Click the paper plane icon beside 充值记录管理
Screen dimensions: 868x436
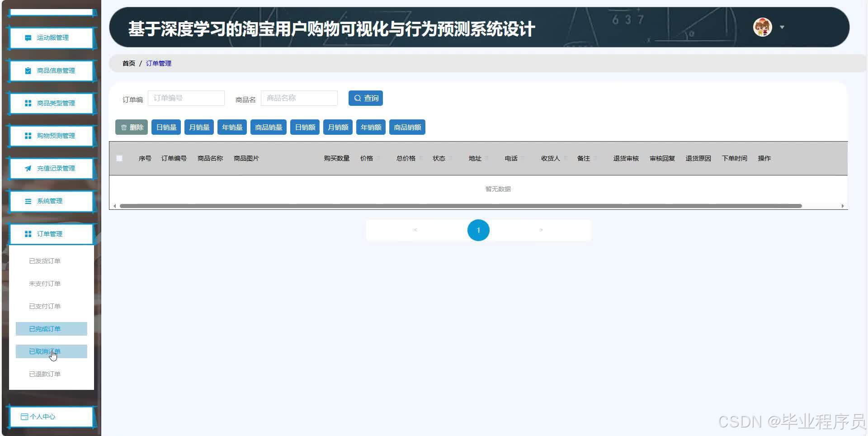pos(28,168)
